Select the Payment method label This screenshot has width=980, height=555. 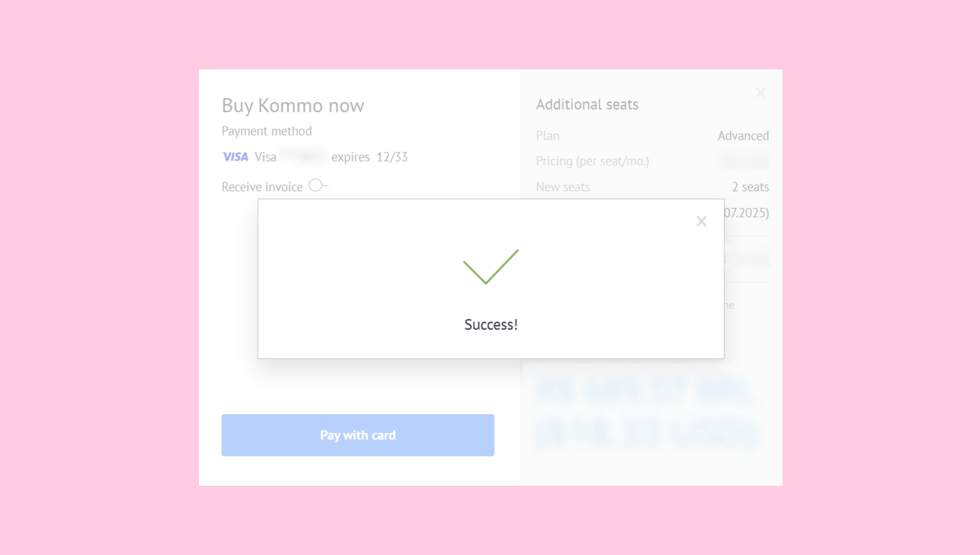coord(267,131)
